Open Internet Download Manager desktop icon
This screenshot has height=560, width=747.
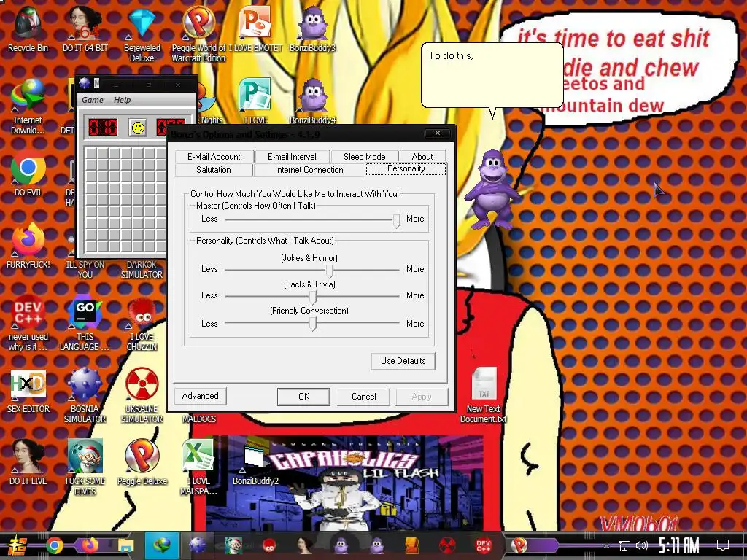(x=28, y=106)
